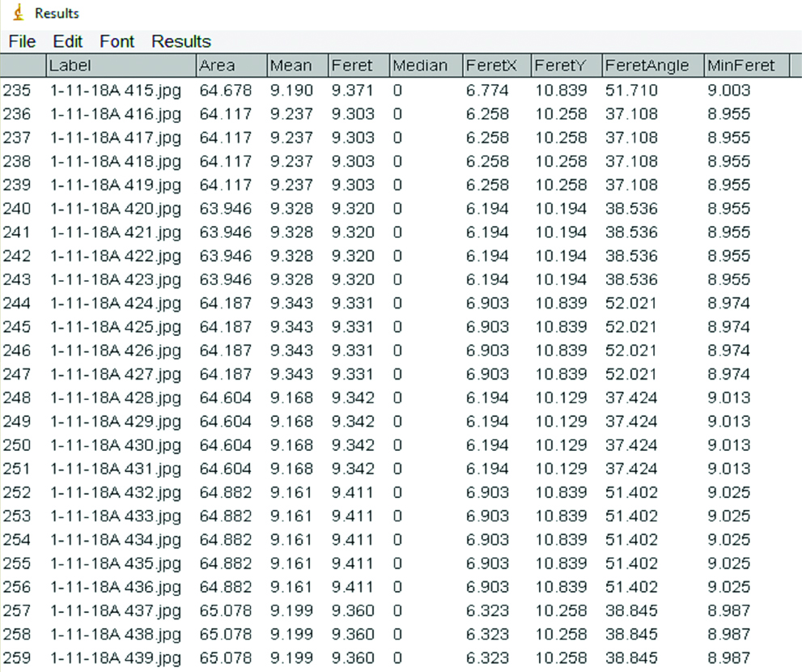
Task: Select the FeretAngle column header
Action: click(651, 66)
